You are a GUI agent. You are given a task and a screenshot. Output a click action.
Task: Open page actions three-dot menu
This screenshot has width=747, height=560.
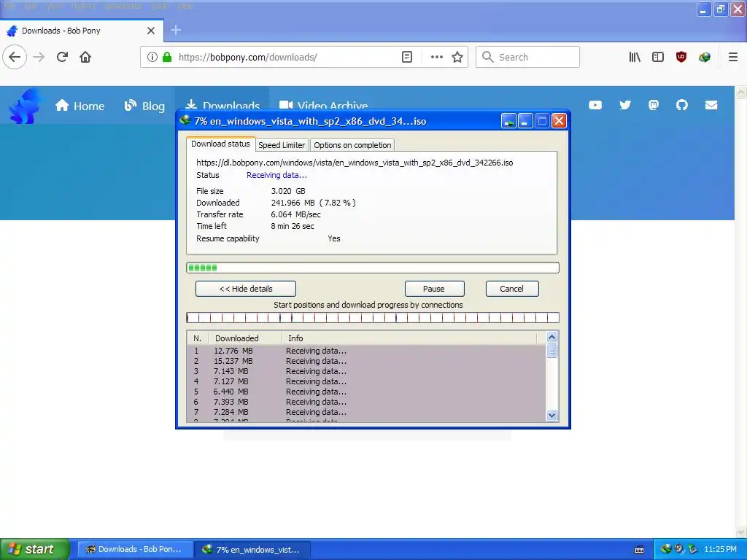click(x=436, y=57)
